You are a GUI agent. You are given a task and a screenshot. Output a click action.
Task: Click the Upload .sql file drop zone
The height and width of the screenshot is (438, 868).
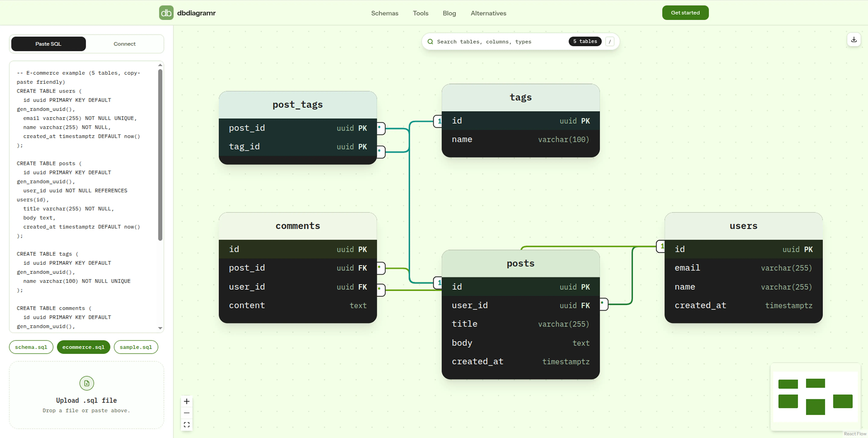pos(87,395)
